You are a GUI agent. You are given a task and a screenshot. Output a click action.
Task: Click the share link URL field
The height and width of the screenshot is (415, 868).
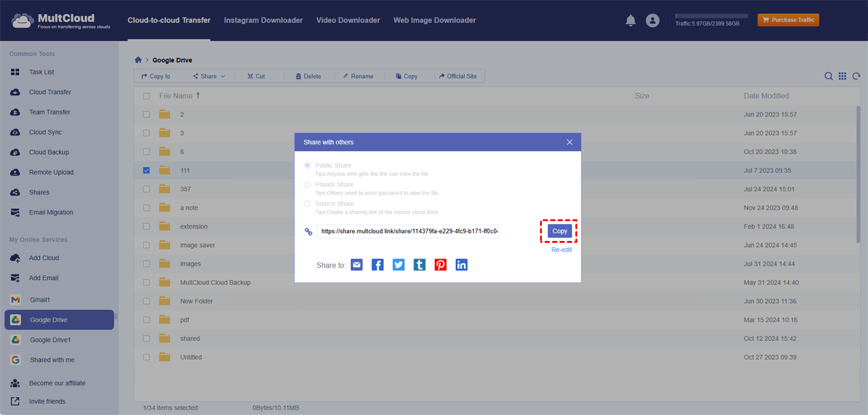tap(407, 231)
